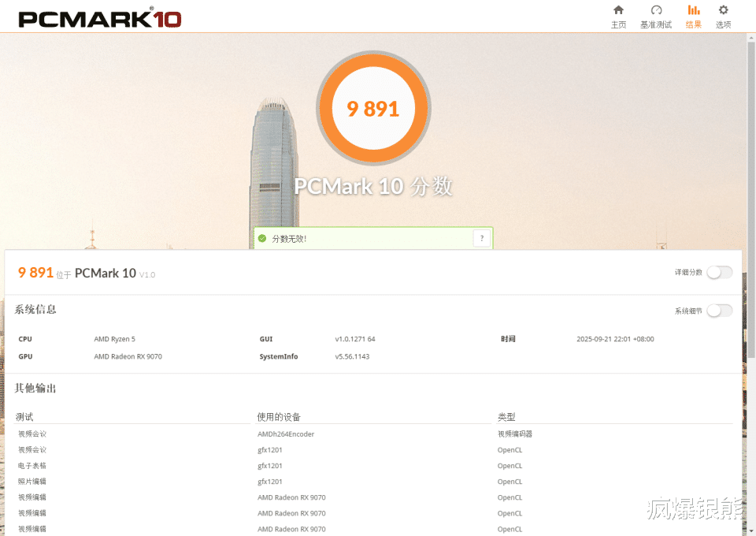The width and height of the screenshot is (756, 536).
Task: Click the 'AMDh264Encoder' device entry
Action: (x=286, y=434)
